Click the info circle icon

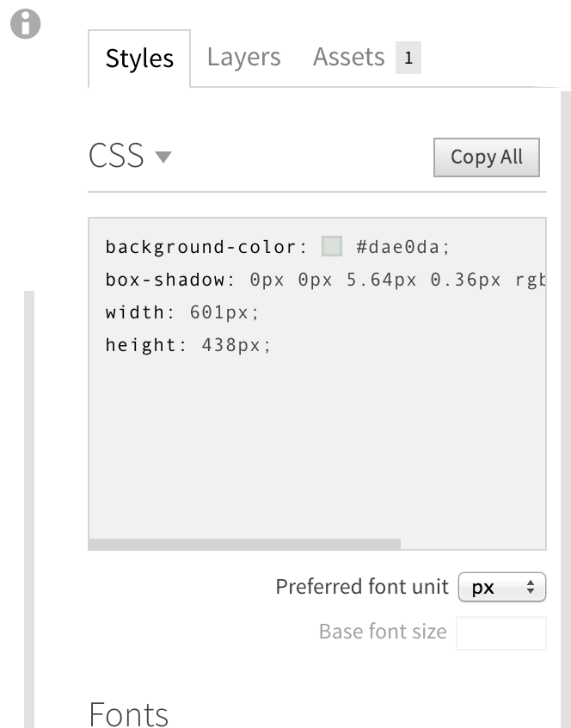[26, 24]
